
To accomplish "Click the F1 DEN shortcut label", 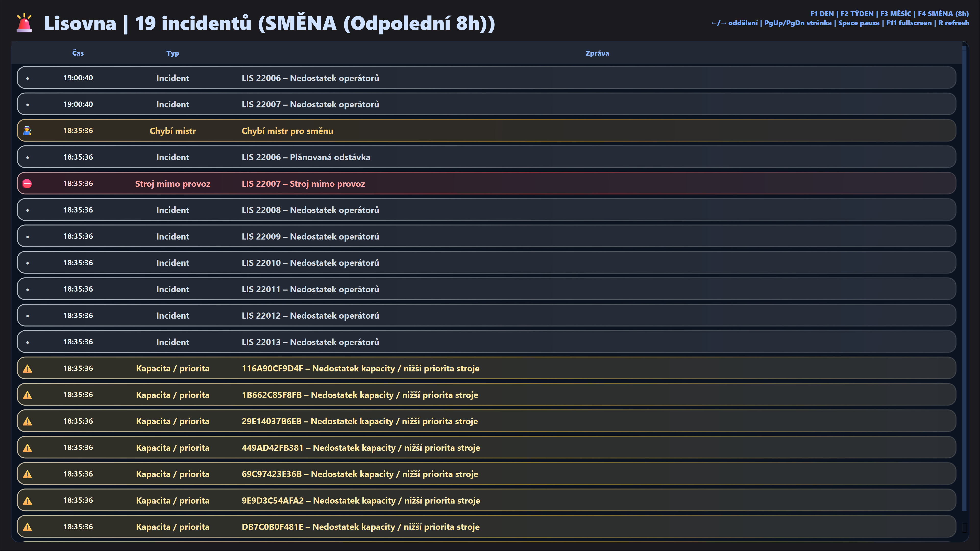I will coord(822,14).
